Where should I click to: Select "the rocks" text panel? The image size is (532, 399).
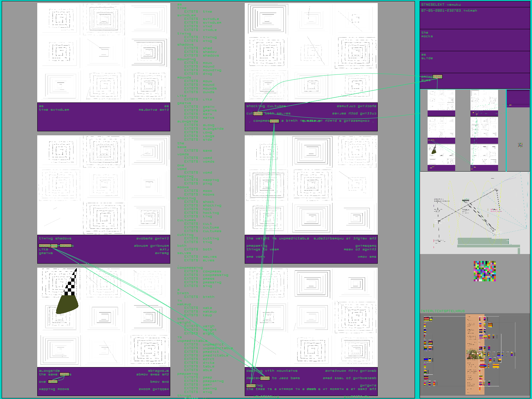coord(474,40)
